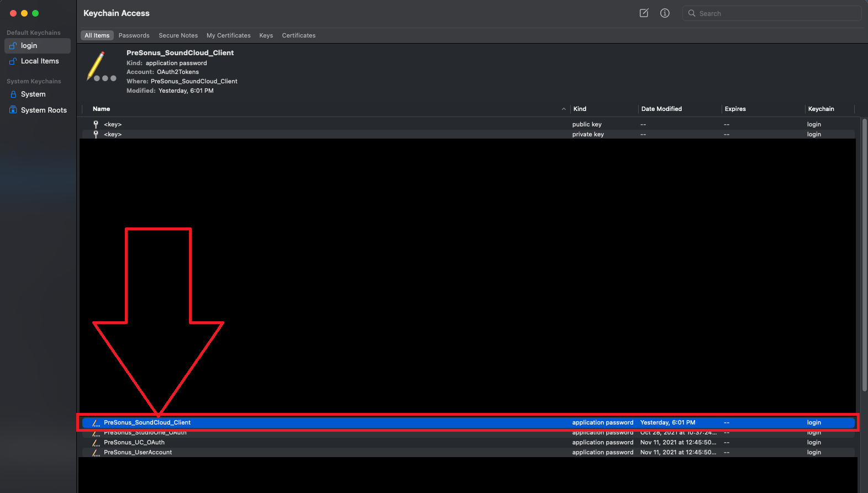The width and height of the screenshot is (868, 493).
Task: Click application password kind of PreSonus_UserAccount row
Action: tap(603, 452)
